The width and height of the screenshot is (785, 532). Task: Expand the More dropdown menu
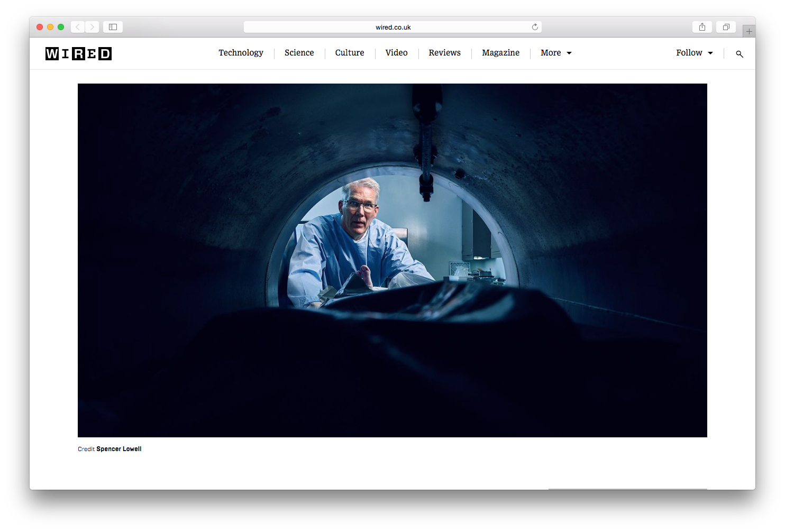coord(556,53)
